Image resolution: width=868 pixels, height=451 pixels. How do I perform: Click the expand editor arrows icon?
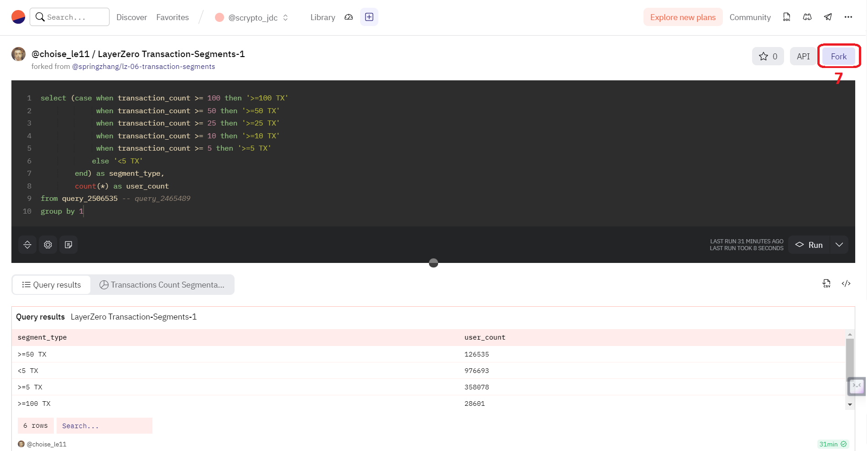(x=27, y=245)
